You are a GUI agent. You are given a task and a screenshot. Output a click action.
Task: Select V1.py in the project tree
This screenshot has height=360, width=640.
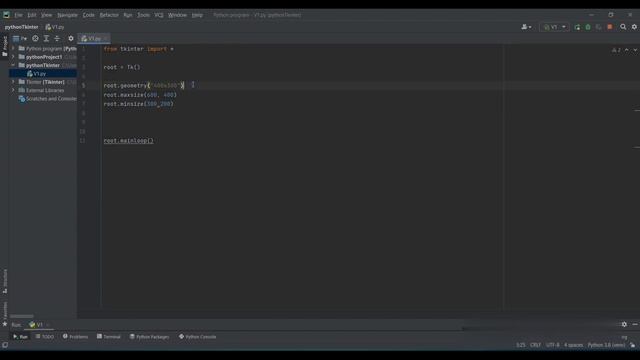[x=39, y=74]
